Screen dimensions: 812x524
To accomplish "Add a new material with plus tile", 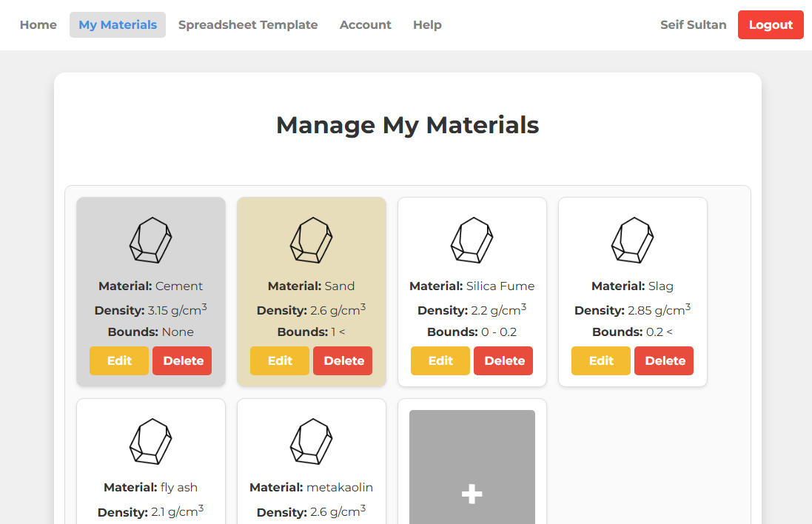I will pyautogui.click(x=472, y=492).
